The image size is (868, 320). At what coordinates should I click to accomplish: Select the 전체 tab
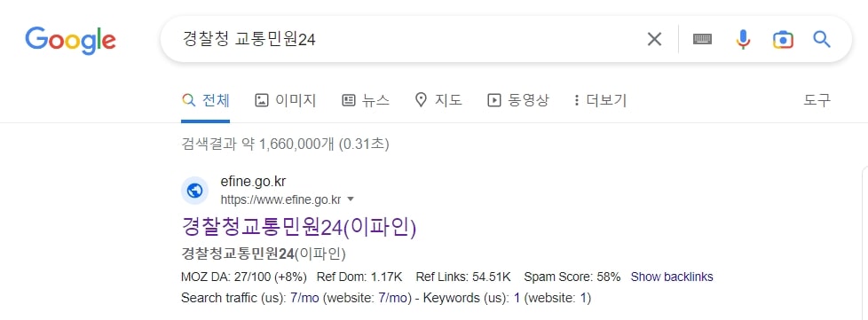click(x=205, y=100)
